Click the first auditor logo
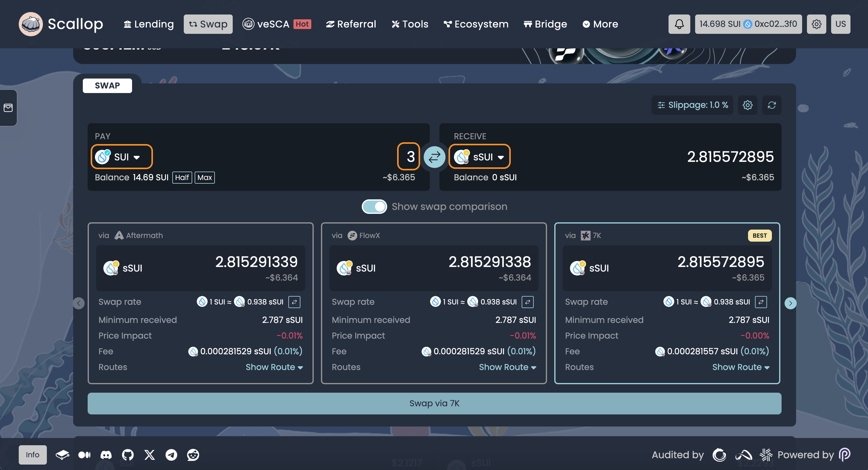 (719, 455)
